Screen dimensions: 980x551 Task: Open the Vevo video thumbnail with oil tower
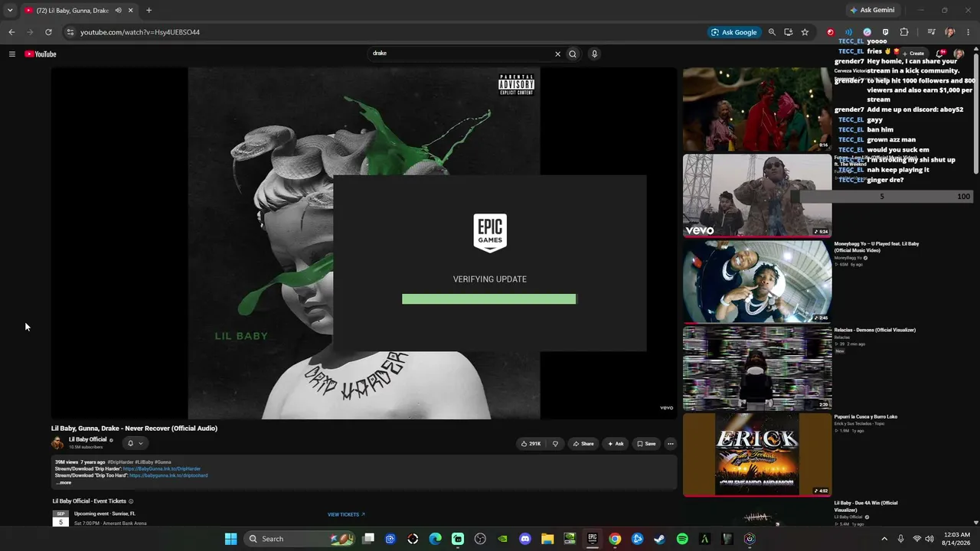[757, 195]
